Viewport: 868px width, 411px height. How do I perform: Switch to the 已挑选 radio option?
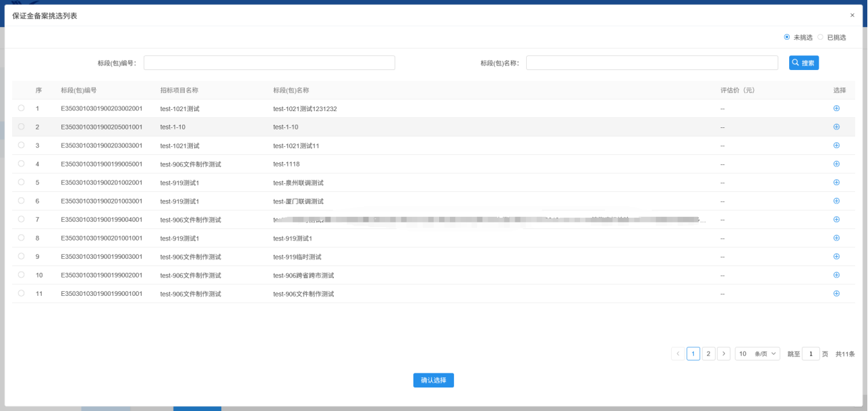[x=821, y=37]
